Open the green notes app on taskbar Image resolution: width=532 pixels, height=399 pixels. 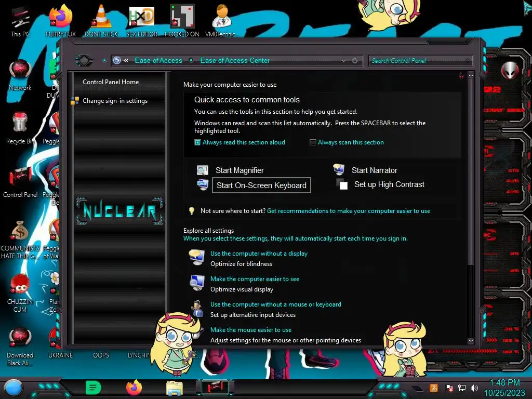[x=94, y=388]
